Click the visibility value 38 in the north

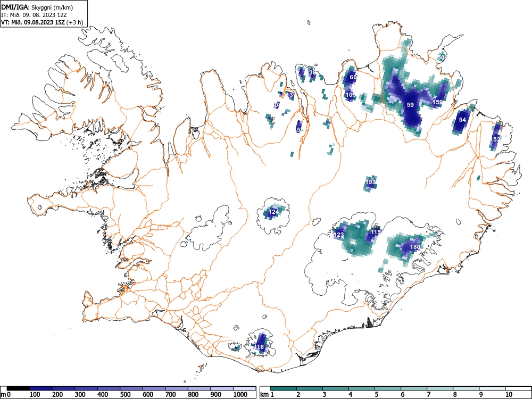pos(312,72)
